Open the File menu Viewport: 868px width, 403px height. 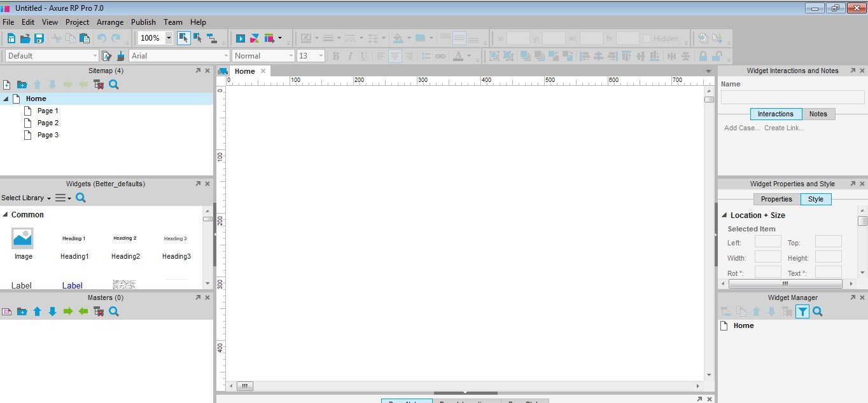[x=8, y=22]
